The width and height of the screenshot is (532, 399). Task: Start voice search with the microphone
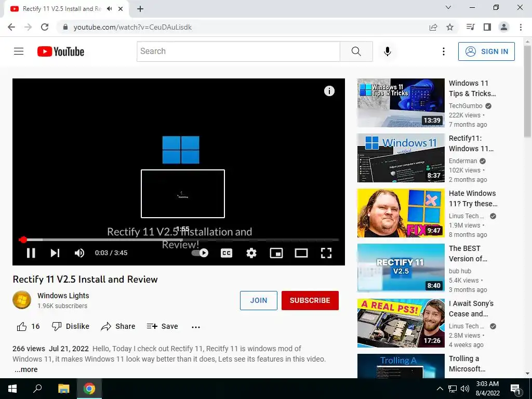tap(387, 51)
